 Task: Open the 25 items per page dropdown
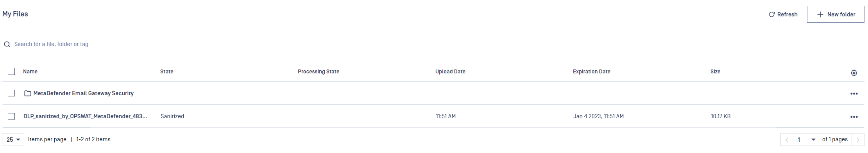coord(13,140)
